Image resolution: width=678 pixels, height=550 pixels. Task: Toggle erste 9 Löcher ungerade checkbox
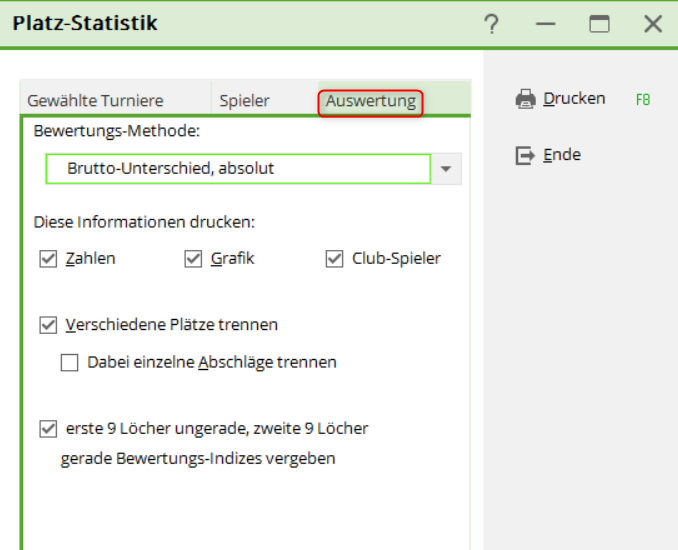(48, 429)
